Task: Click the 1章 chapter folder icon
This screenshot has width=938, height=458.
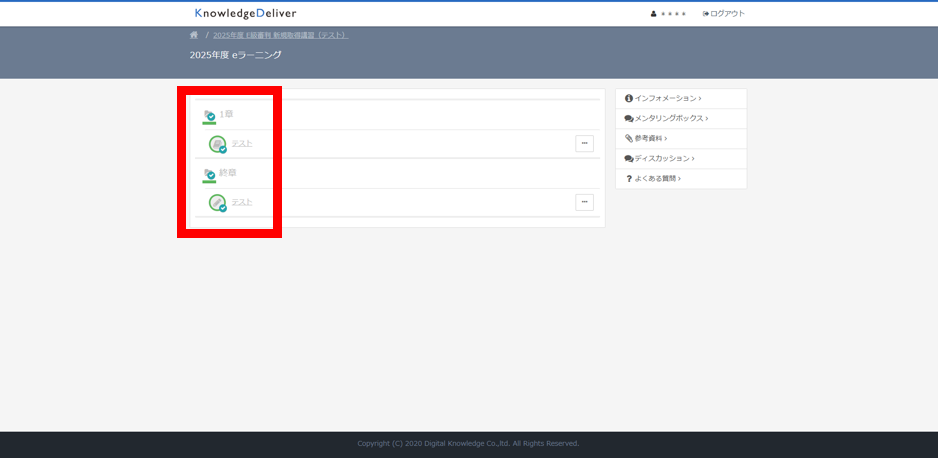Action: [209, 116]
